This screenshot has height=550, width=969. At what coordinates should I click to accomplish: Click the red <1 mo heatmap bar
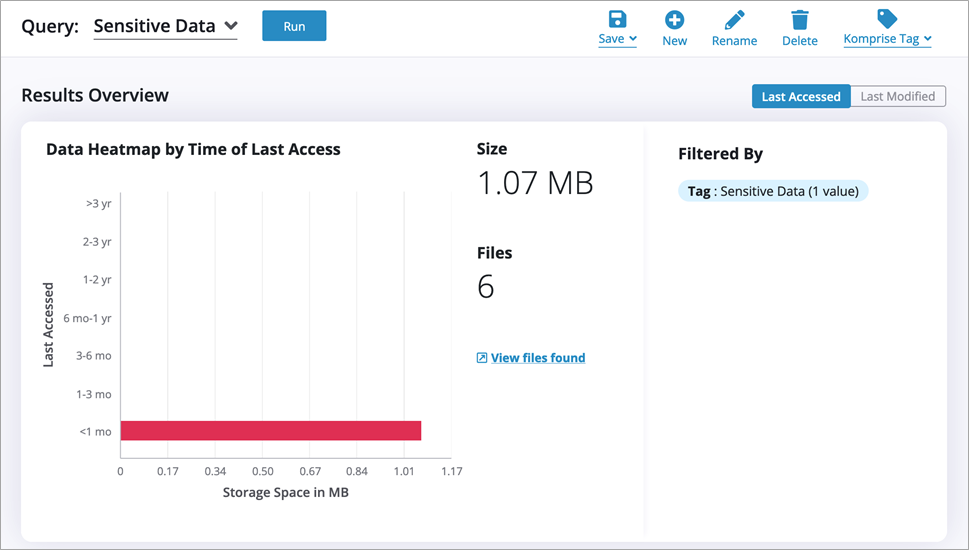click(271, 431)
